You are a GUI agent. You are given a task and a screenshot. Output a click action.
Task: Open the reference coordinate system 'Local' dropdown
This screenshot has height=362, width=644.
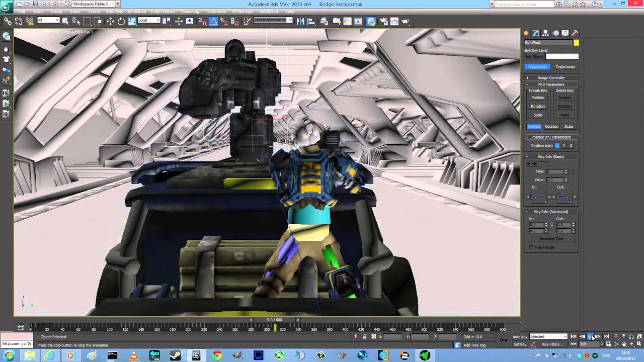149,21
